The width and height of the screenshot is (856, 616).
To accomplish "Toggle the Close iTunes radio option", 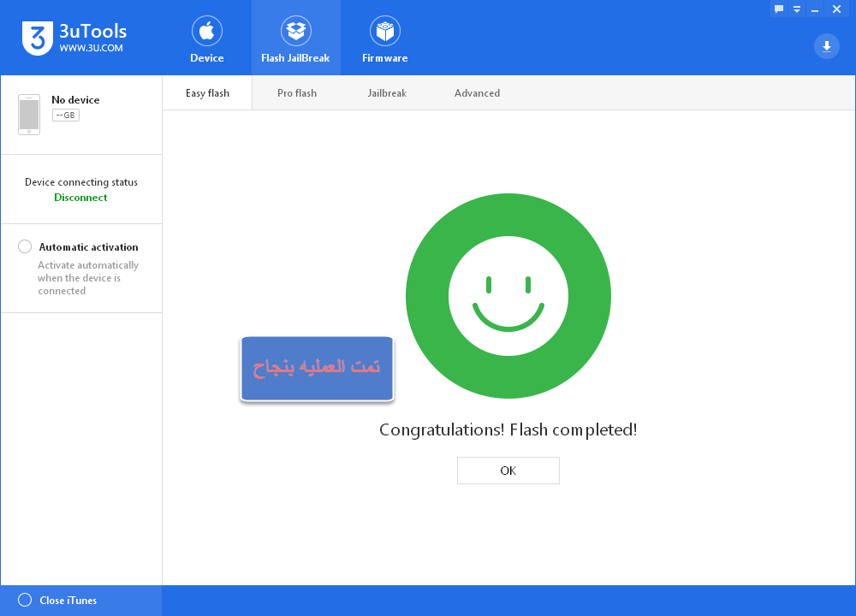I will (x=25, y=601).
